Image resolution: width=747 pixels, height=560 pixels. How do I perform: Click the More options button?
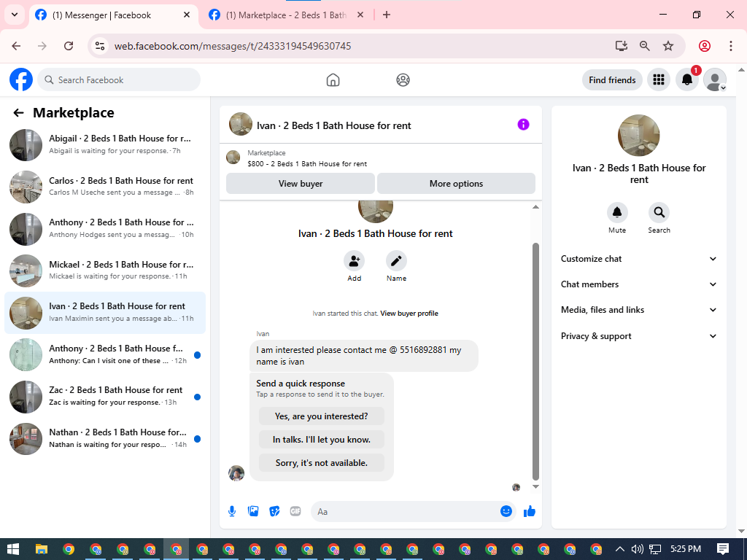coord(456,183)
